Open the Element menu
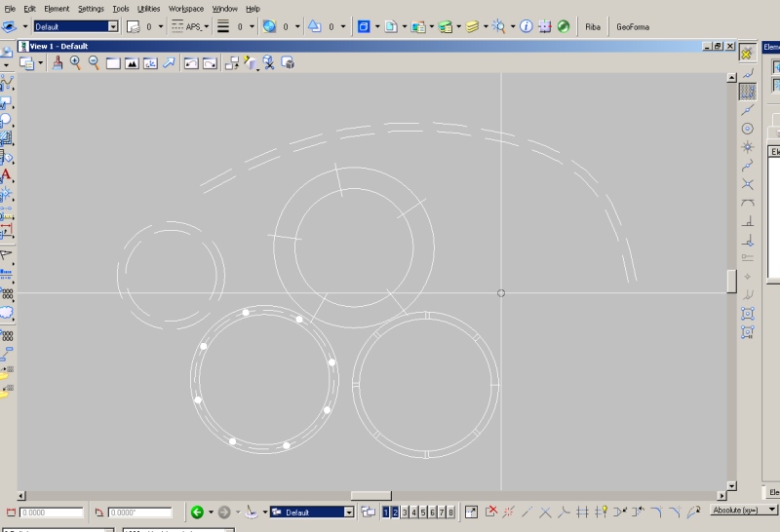 pyautogui.click(x=57, y=9)
